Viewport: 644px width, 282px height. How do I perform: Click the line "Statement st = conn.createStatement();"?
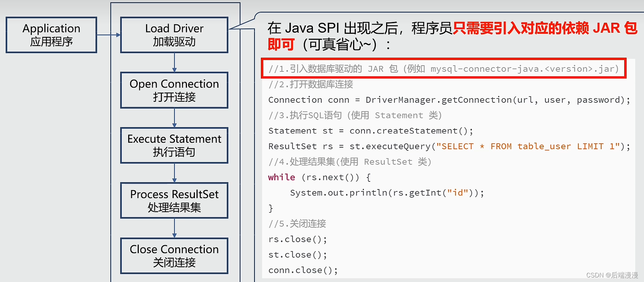[x=371, y=131]
